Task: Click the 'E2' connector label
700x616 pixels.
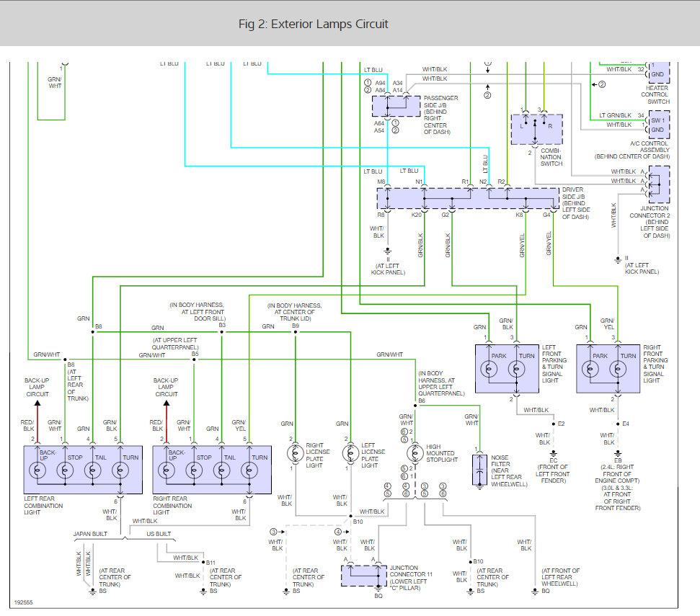Action: point(561,424)
